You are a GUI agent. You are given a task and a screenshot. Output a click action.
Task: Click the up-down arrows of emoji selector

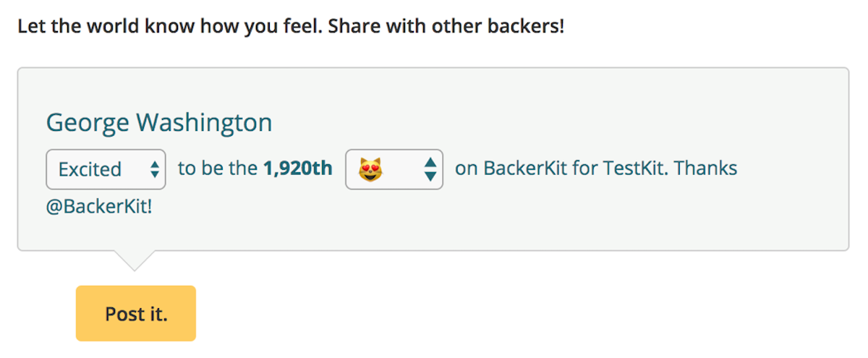coord(430,169)
